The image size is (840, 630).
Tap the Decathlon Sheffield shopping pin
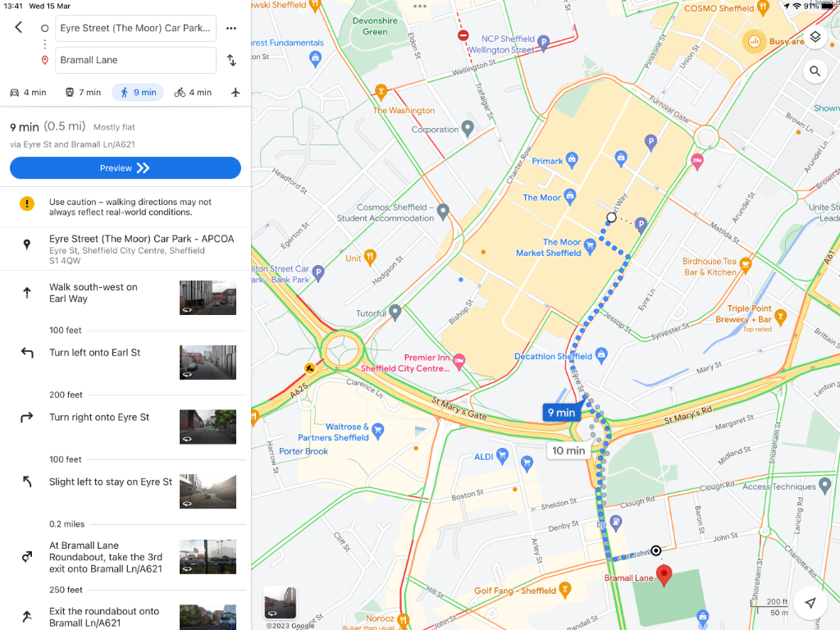coord(601,355)
